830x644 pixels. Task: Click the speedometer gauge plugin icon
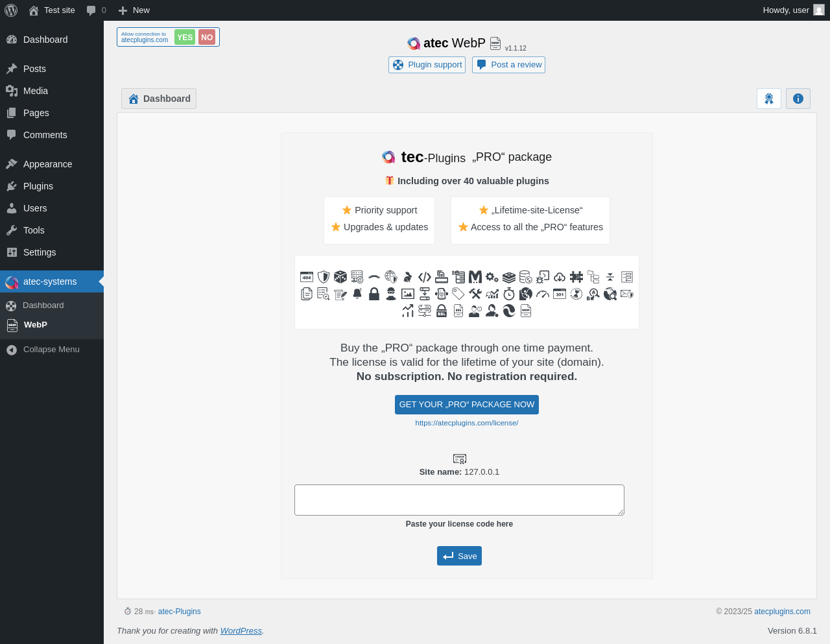point(543,294)
